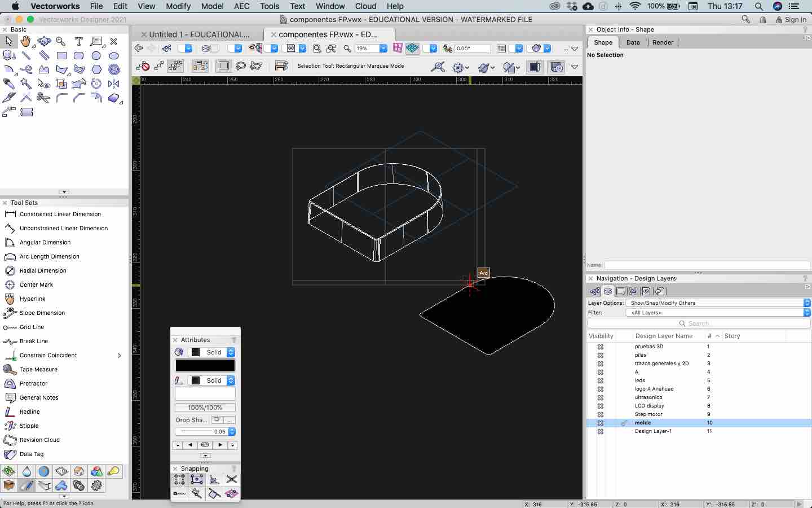The height and width of the screenshot is (508, 812).
Task: Toggle Snap to Grid in Snapping palette
Action: (179, 479)
